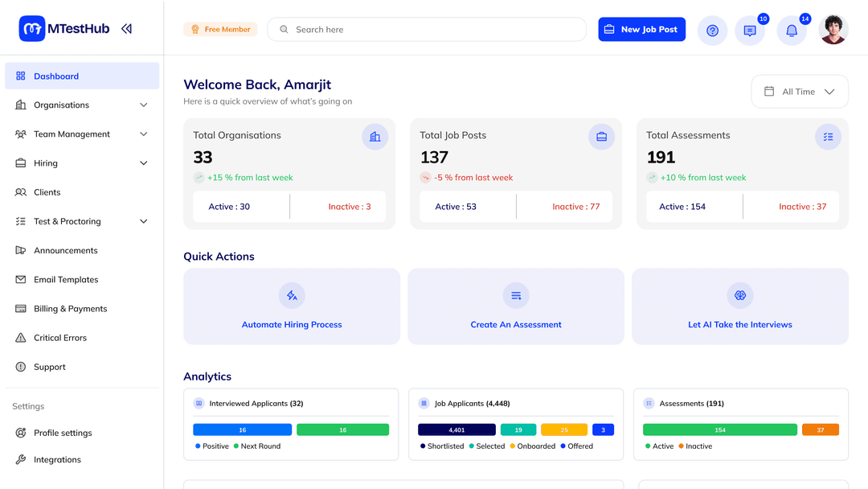Click the dark Shortlisted bar showing 4,401
The height and width of the screenshot is (489, 868).
457,430
